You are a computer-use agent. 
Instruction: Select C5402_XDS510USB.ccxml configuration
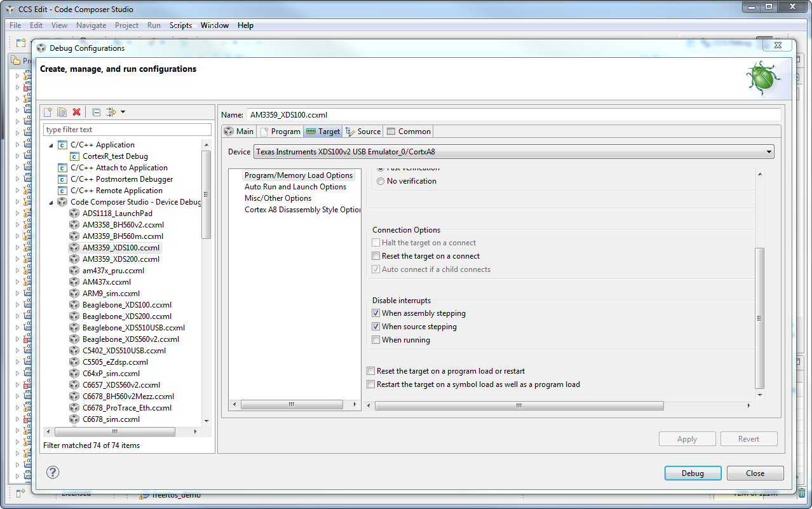pos(124,351)
